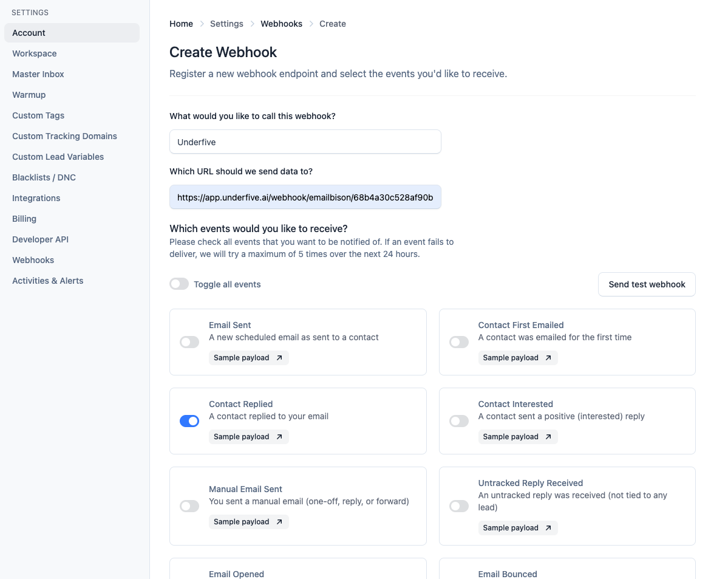Disable the Contact Replied event toggle
Viewport: 728px width, 579px height.
click(189, 421)
